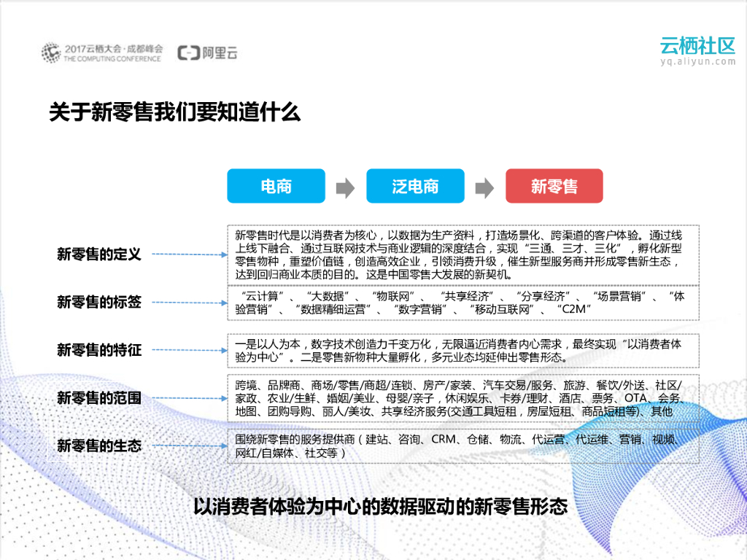This screenshot has height=560, width=747.
Task: Open the 云栖社区 logo in the corner
Action: click(x=697, y=46)
